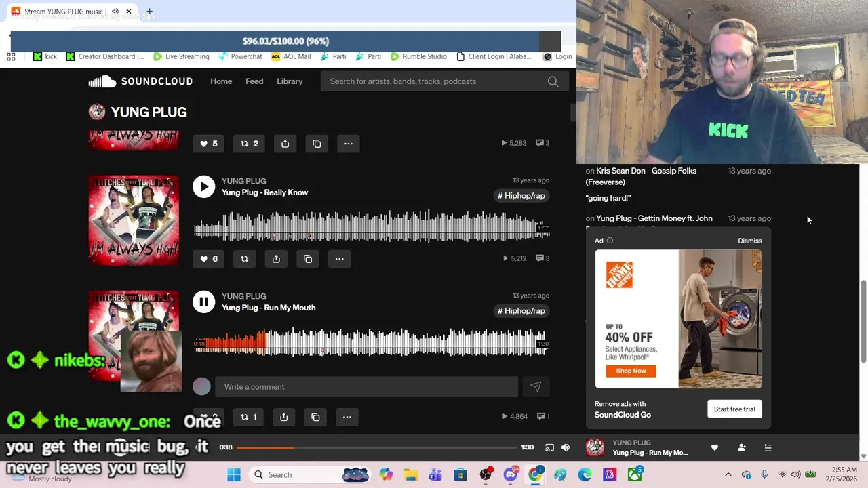
Task: Open a new browser tab
Action: [x=149, y=12]
